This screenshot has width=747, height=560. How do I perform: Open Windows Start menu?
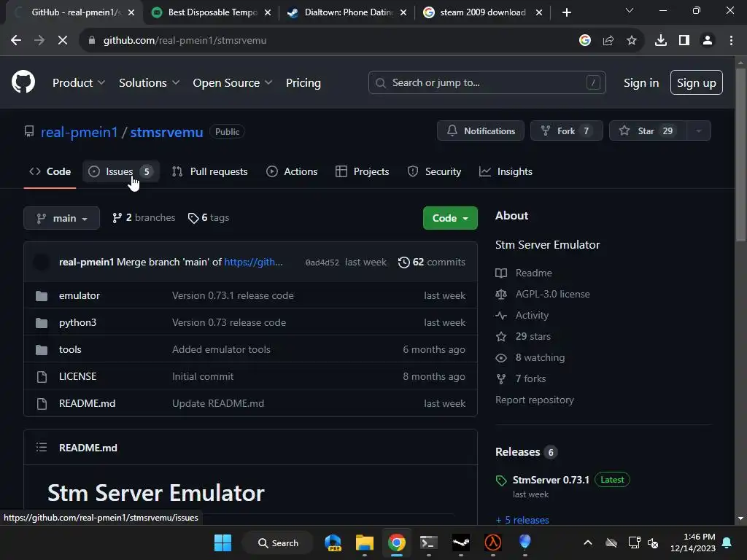click(222, 542)
